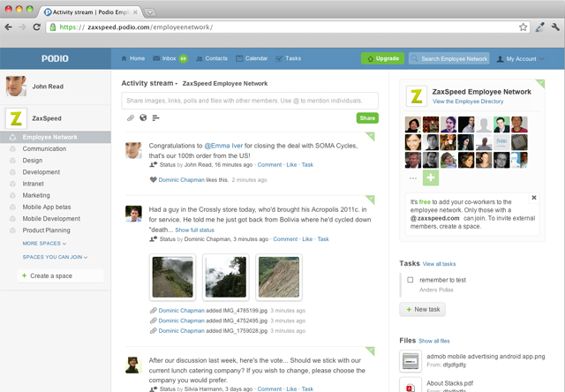
Task: Open Dominic Chapman link for IMG_4785199.jpg
Action: [x=182, y=311]
